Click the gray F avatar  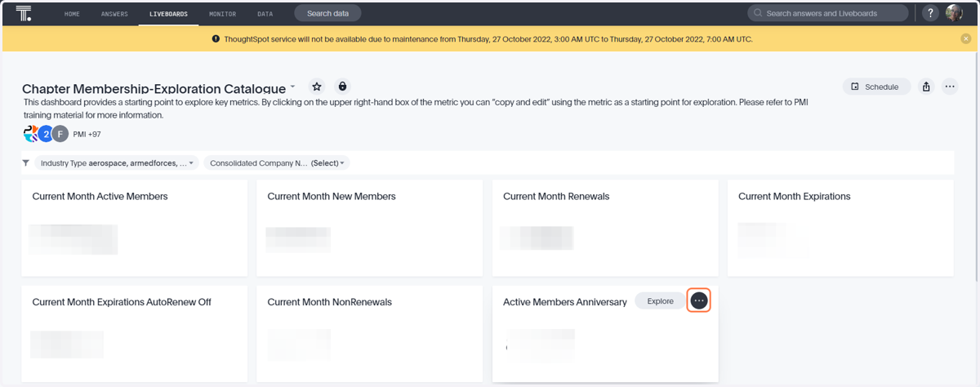[60, 134]
